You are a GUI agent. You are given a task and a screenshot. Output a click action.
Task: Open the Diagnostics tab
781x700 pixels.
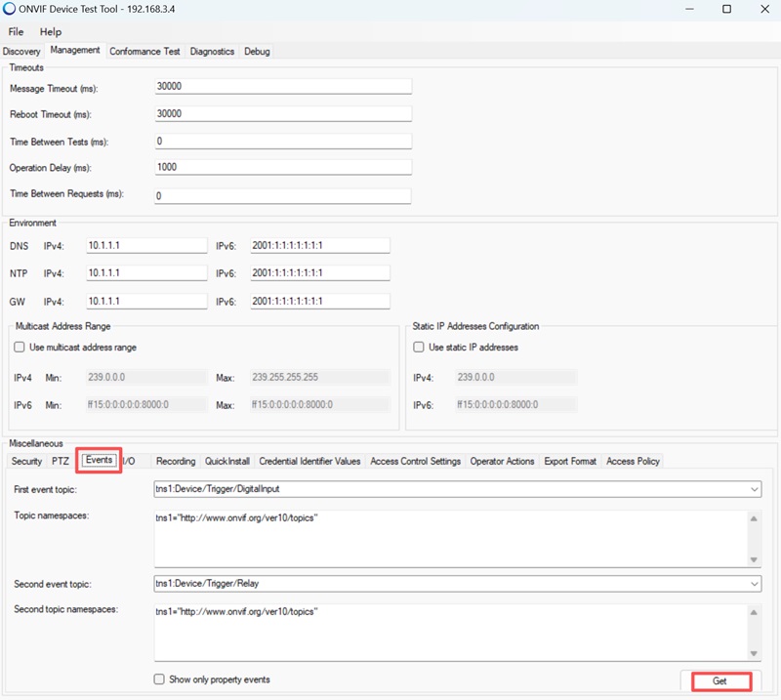point(212,51)
